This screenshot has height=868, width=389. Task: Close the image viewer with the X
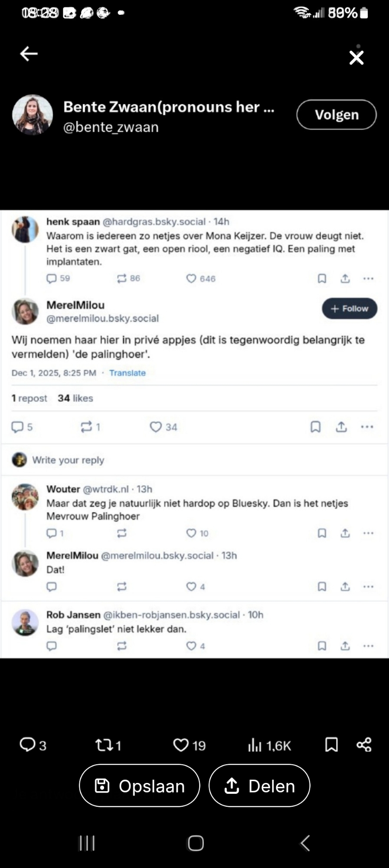(x=356, y=57)
